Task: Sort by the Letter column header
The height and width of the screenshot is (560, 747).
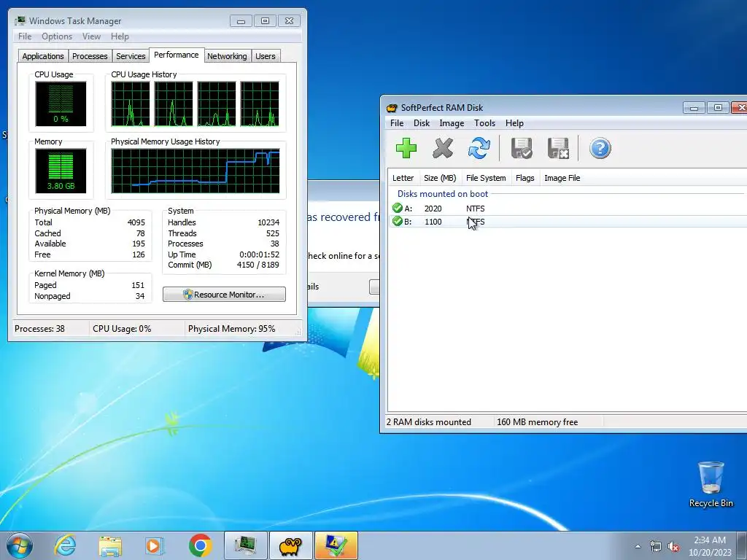Action: click(x=403, y=178)
